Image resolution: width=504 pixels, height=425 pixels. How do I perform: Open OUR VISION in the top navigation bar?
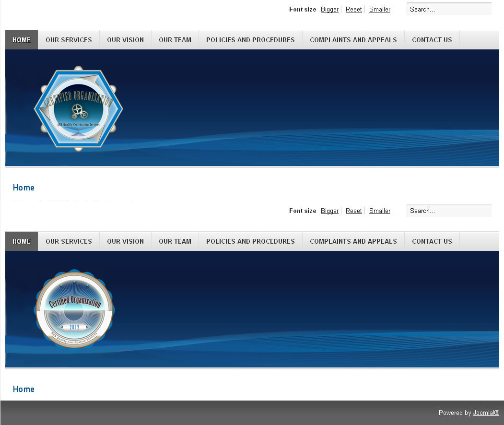pos(125,40)
